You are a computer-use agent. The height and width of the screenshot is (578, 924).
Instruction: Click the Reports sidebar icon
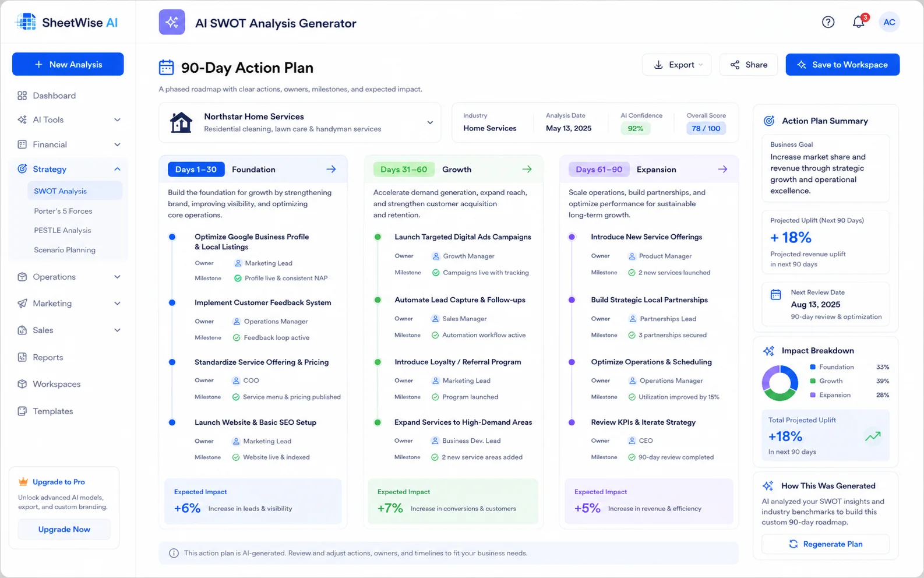pos(22,357)
